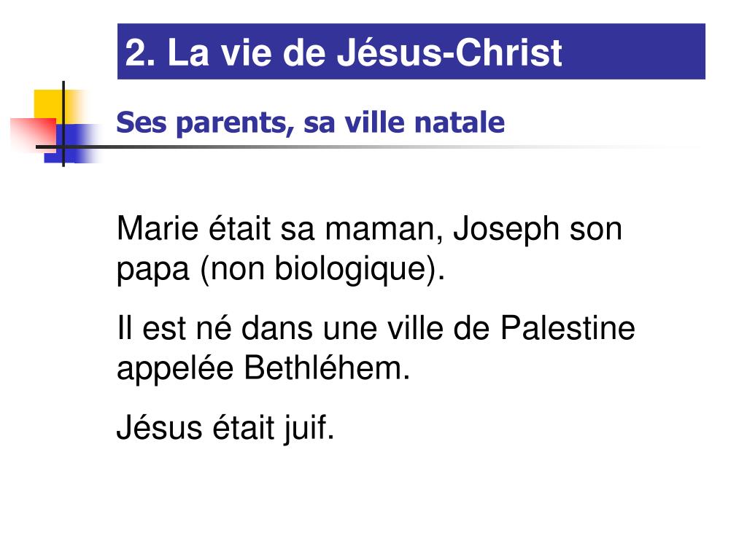
Task: Click the word 'Jésus-Christ' in the title banner
Action: pyautogui.click(x=449, y=52)
